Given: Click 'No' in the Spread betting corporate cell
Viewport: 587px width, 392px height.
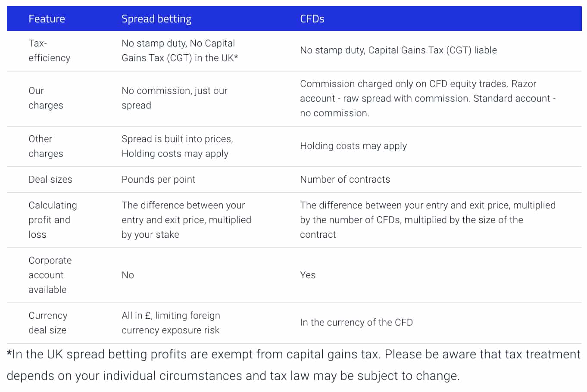Looking at the screenshot, I should click(x=128, y=275).
